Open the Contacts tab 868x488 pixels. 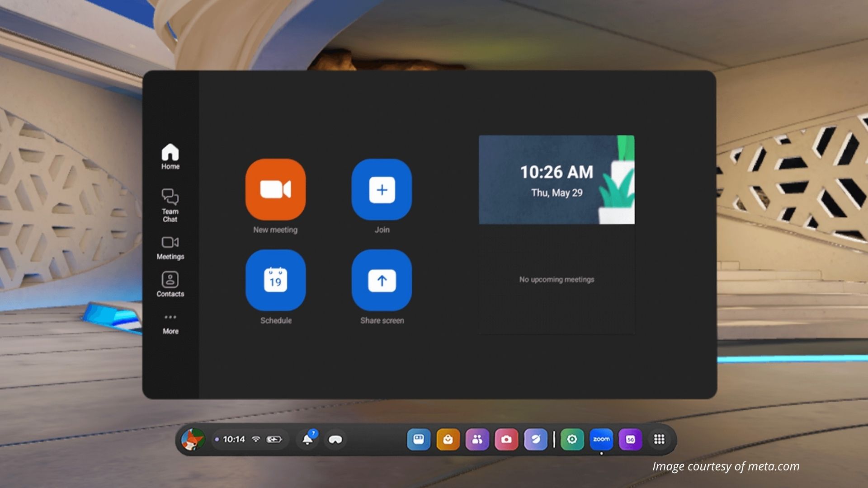coord(170,284)
